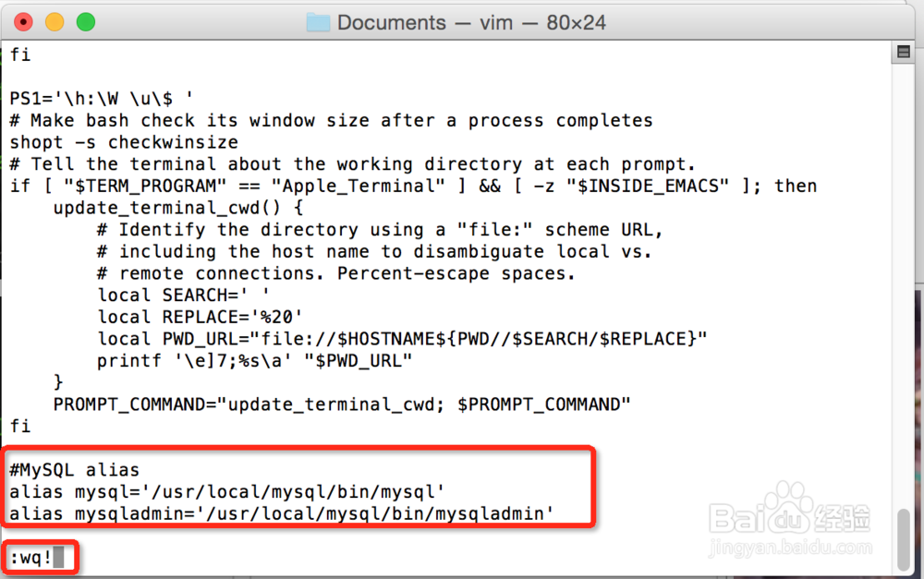Click the "local REPLACE='%20'" line

[200, 317]
